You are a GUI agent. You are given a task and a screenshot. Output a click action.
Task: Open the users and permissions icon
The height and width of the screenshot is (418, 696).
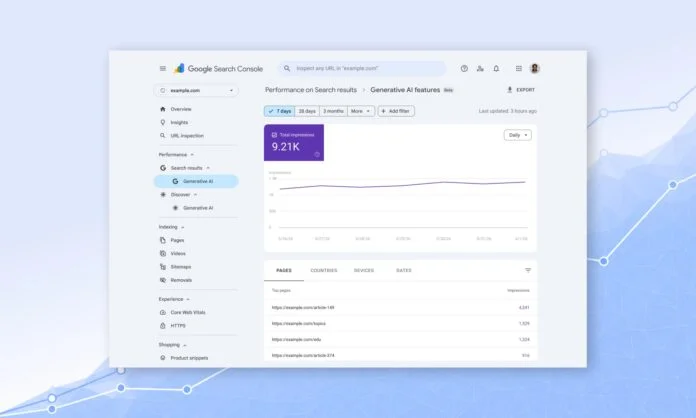pos(480,68)
